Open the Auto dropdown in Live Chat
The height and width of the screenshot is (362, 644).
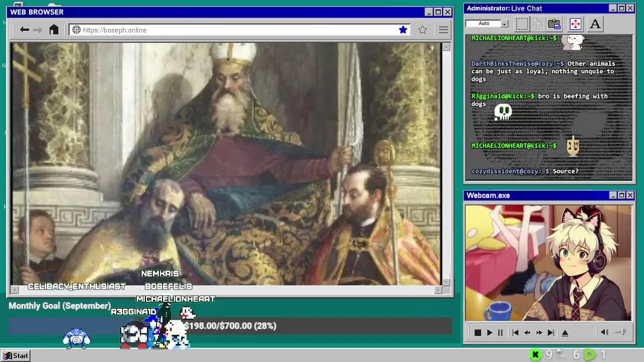(505, 24)
